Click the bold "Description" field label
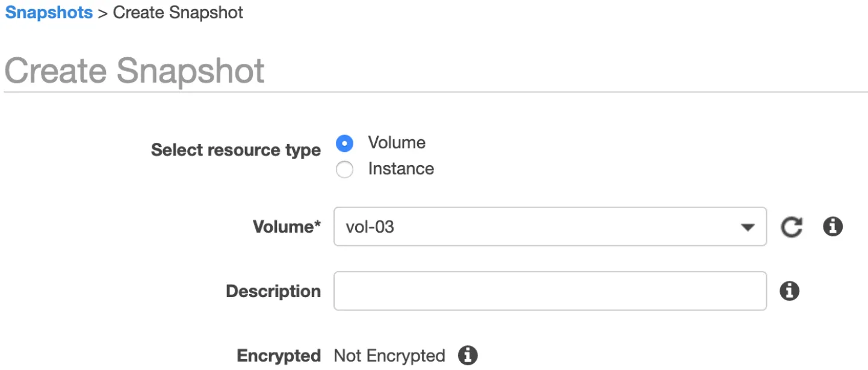The height and width of the screenshot is (370, 868). 273,292
